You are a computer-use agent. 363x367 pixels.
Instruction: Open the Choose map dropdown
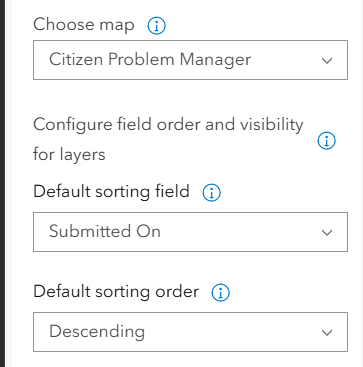coord(190,60)
